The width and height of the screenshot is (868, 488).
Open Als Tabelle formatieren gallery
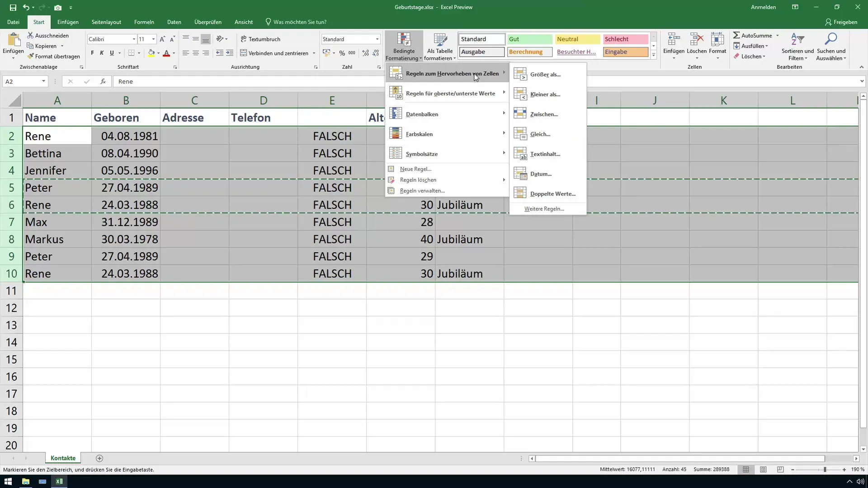(440, 47)
